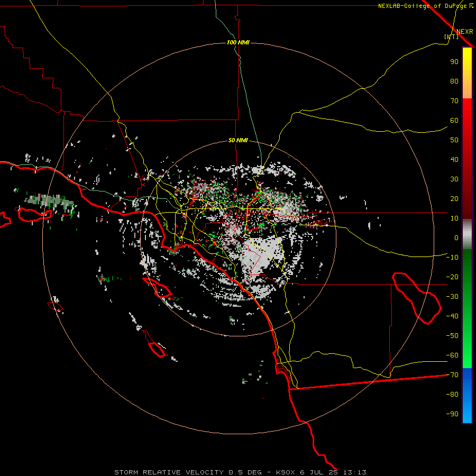This screenshot has height=476, width=476.
Task: Click the -50 value on the velocity scale
Action: [452, 336]
